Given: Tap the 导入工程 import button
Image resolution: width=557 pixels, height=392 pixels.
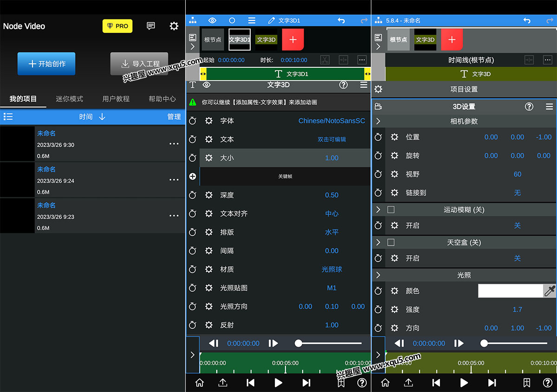Looking at the screenshot, I should pyautogui.click(x=139, y=64).
